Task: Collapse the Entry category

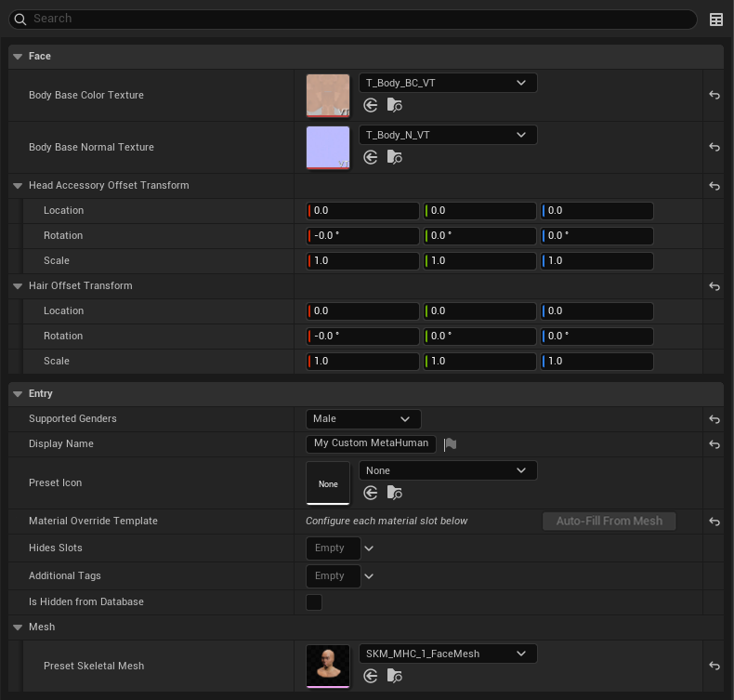Action: pos(18,394)
